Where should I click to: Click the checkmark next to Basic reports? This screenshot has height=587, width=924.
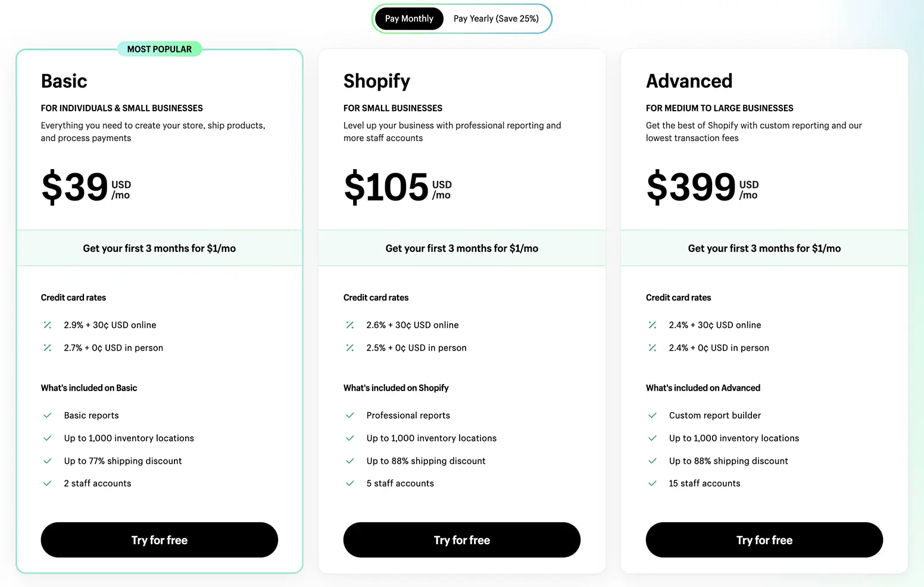tap(48, 415)
